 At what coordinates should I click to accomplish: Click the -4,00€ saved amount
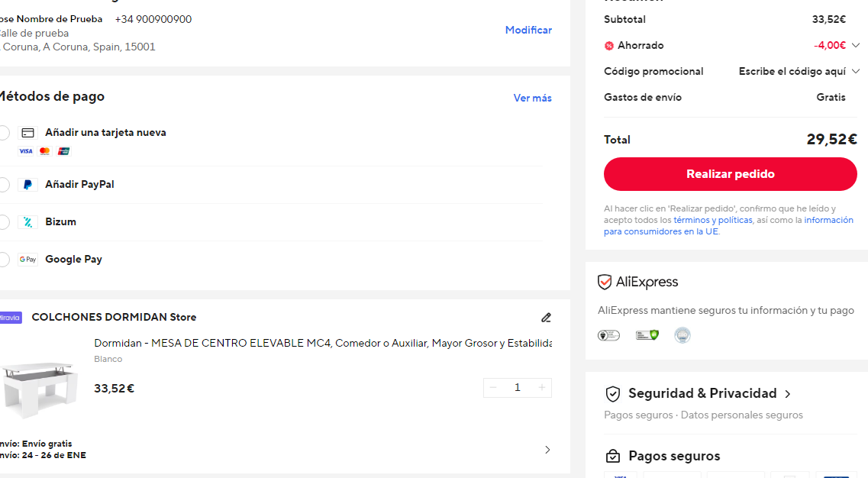pyautogui.click(x=830, y=45)
